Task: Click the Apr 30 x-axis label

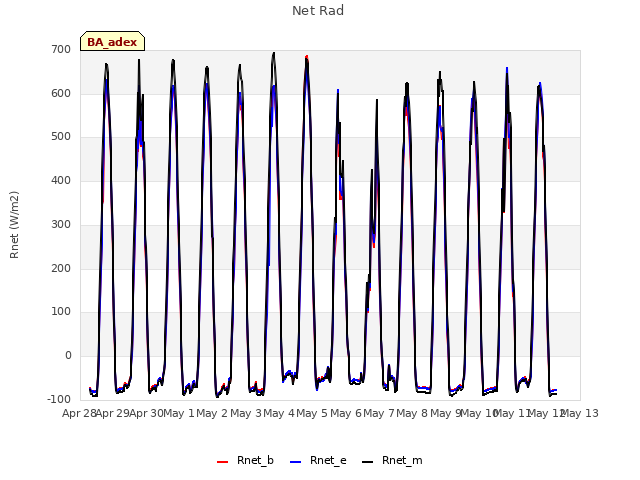Action: pyautogui.click(x=146, y=413)
